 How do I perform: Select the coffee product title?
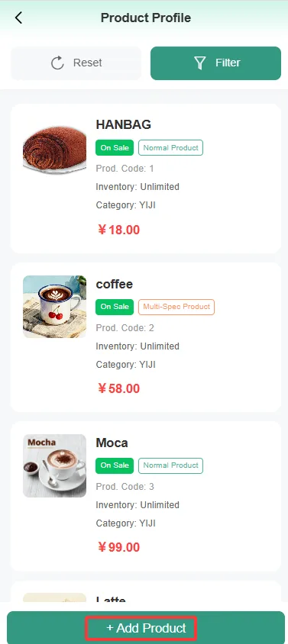tap(115, 284)
